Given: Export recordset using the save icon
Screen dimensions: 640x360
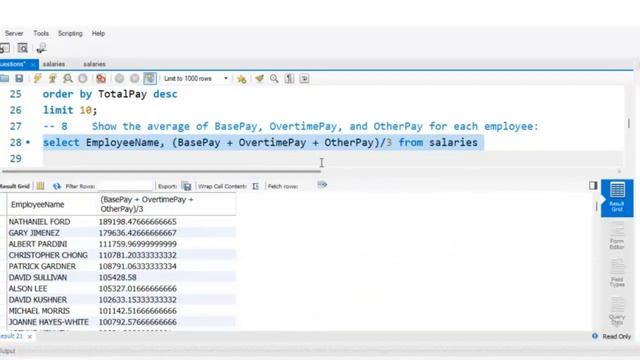Looking at the screenshot, I should point(186,187).
